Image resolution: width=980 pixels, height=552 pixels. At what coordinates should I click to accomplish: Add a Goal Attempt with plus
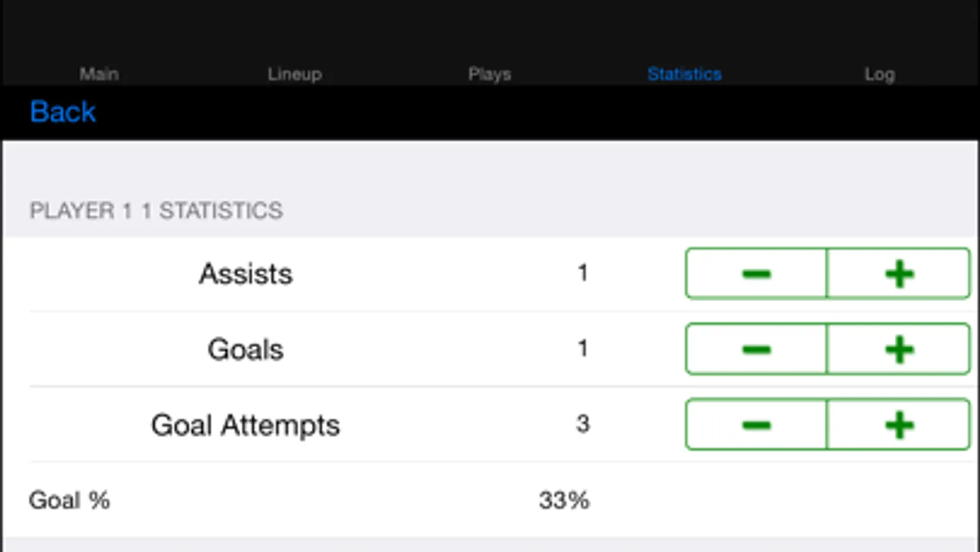[x=898, y=424]
